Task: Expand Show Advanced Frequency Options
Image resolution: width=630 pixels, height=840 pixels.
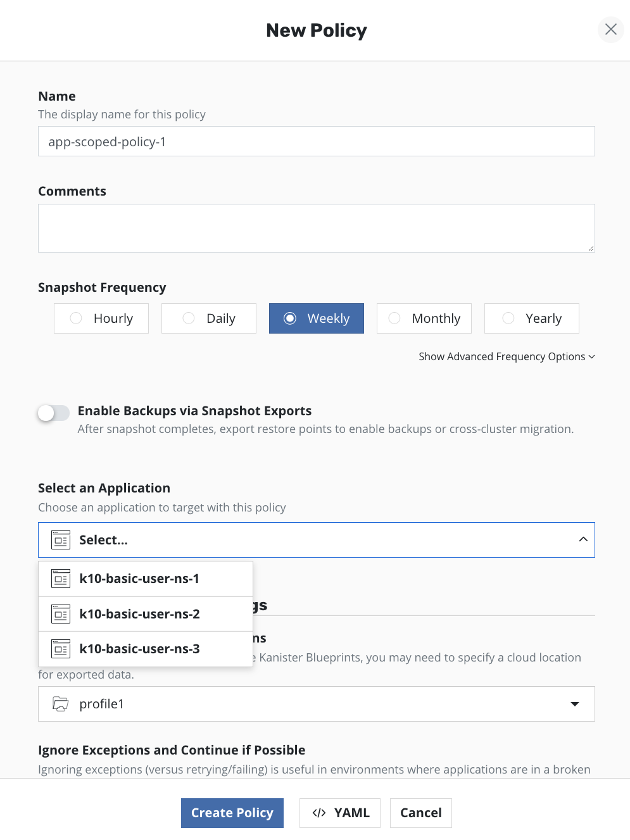Action: coord(507,357)
